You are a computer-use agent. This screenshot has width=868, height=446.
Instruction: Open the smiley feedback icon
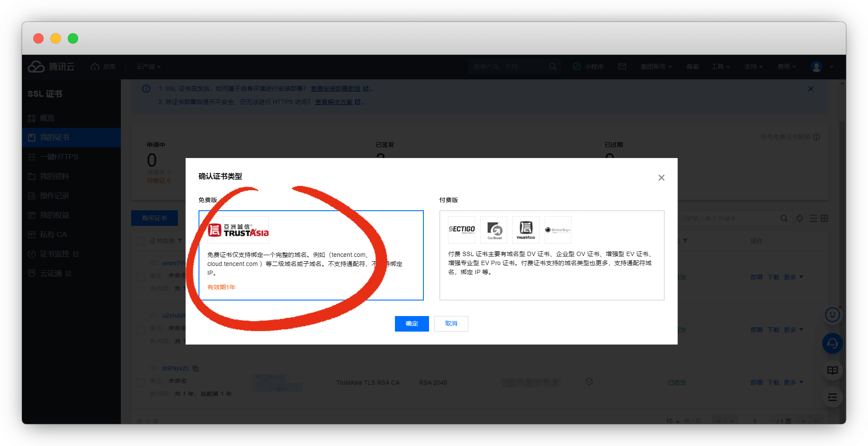[832, 315]
